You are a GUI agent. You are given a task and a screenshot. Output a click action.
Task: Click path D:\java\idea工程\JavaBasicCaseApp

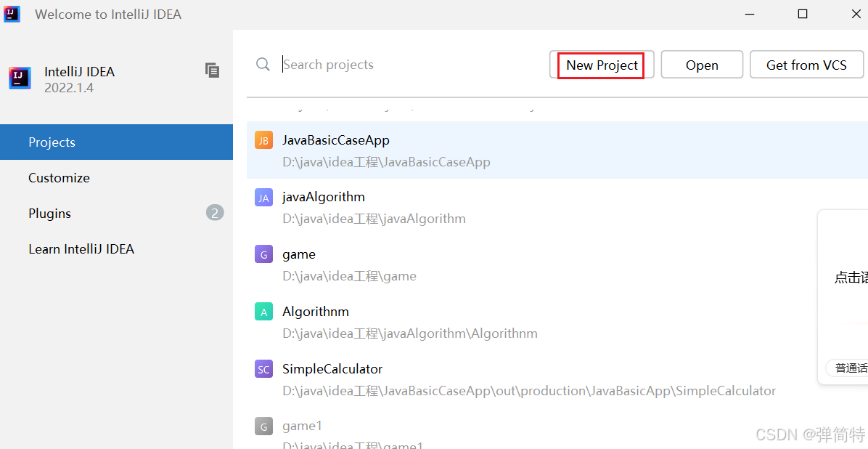tap(386, 163)
